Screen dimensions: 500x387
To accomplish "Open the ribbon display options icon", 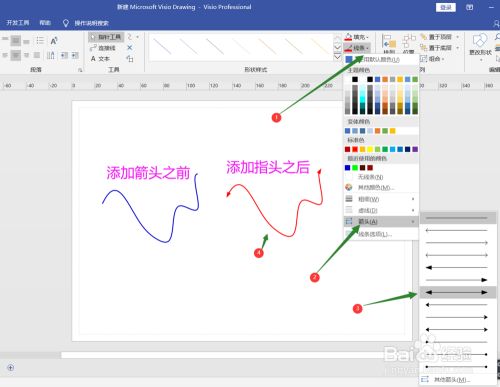I will 469,7.
